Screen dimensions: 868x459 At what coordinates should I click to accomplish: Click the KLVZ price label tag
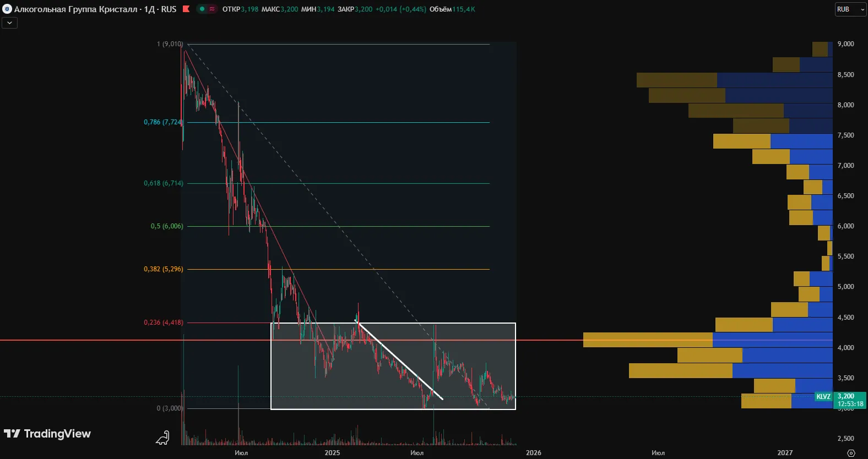[823, 397]
